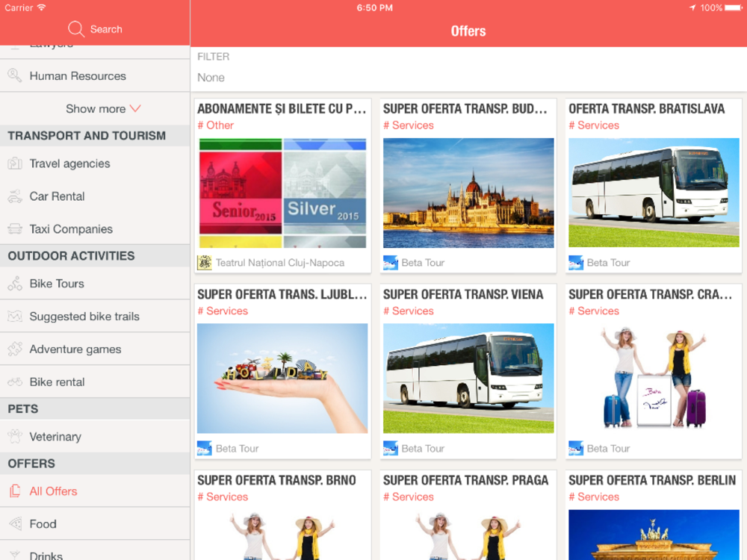The image size is (747, 560).
Task: Click the All Offers documents icon
Action: tap(15, 491)
